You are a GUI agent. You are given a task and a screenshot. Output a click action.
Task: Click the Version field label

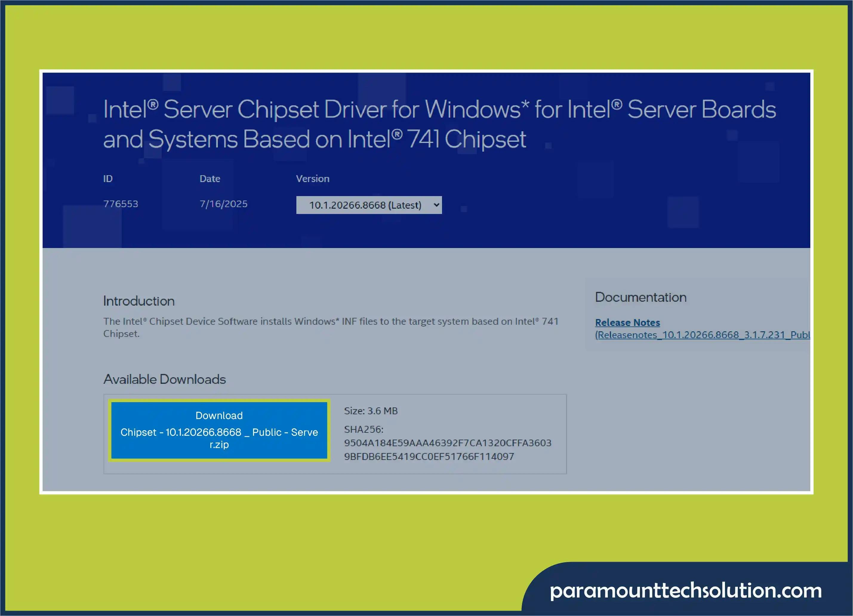point(312,178)
